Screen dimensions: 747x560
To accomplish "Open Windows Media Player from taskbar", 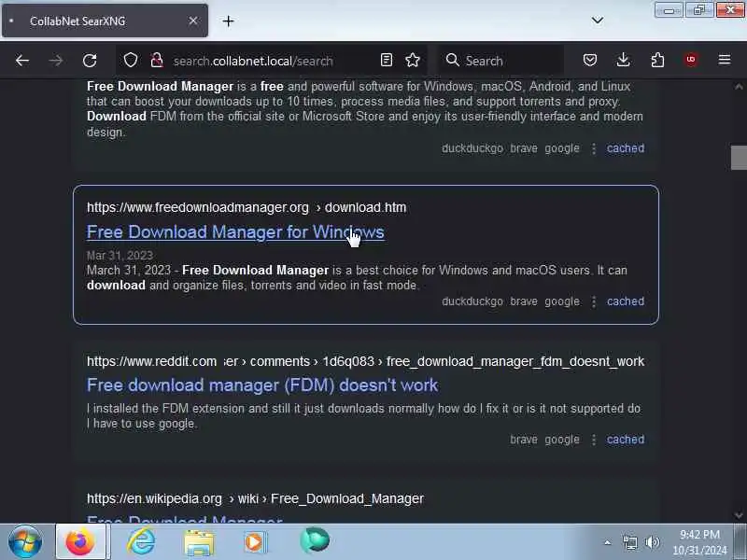I will [x=255, y=542].
